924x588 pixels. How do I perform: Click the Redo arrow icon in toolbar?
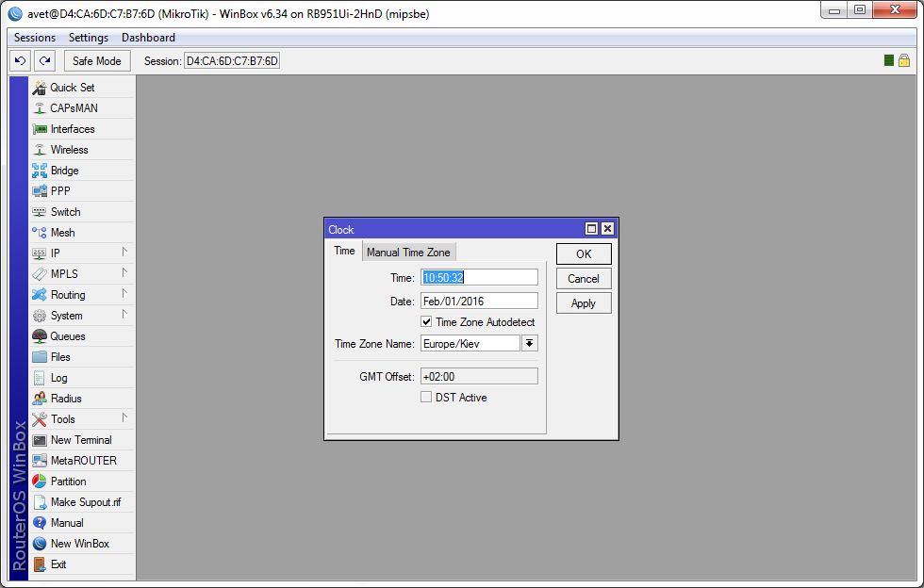click(44, 60)
